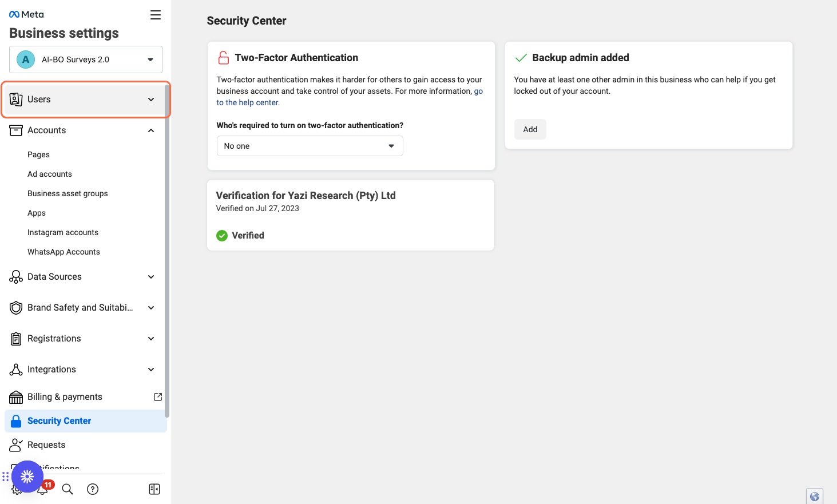Click the Requests person icon

[16, 445]
